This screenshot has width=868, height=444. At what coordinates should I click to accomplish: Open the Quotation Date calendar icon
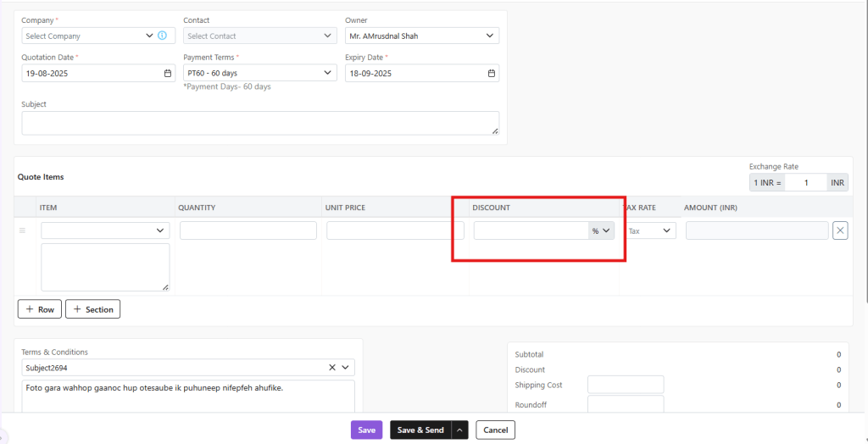click(x=168, y=74)
